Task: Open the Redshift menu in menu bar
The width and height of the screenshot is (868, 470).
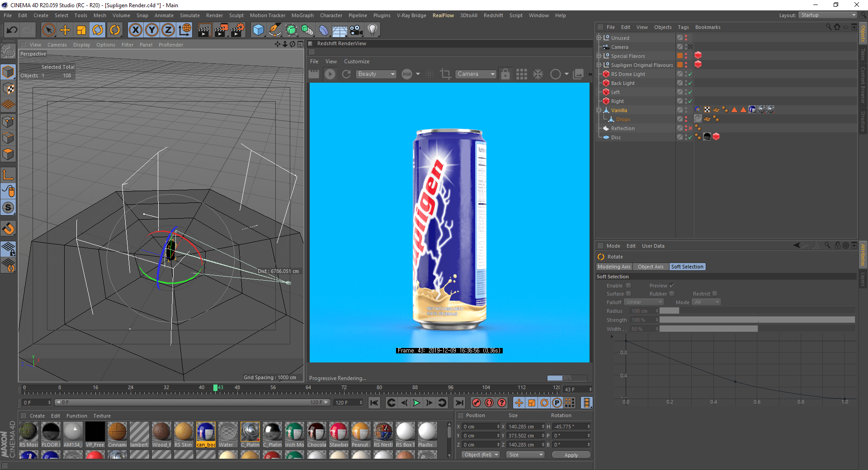Action: coord(493,15)
